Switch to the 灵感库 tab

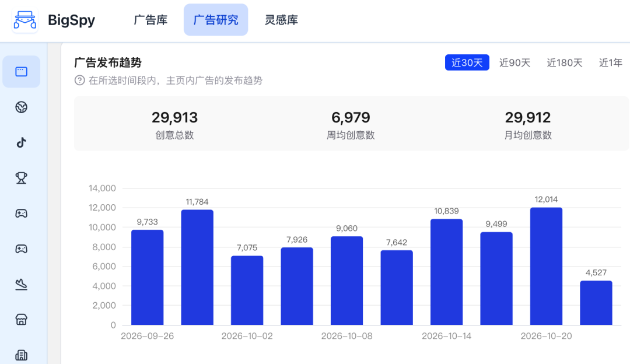tap(281, 20)
